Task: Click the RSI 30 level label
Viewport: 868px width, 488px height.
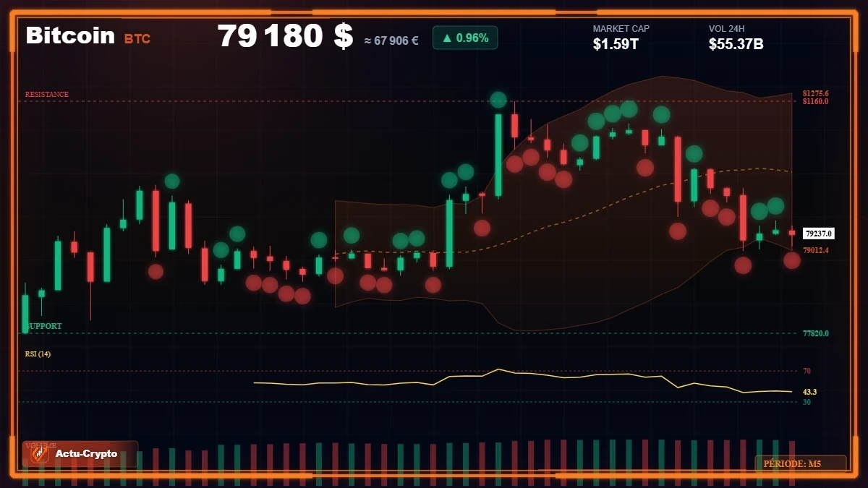Action: pos(807,401)
